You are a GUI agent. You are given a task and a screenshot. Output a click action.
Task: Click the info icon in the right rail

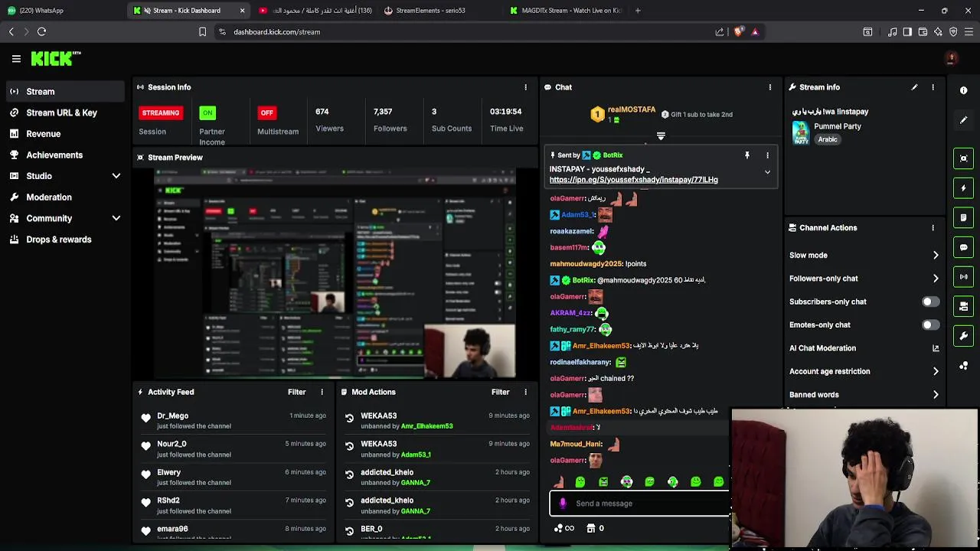963,90
